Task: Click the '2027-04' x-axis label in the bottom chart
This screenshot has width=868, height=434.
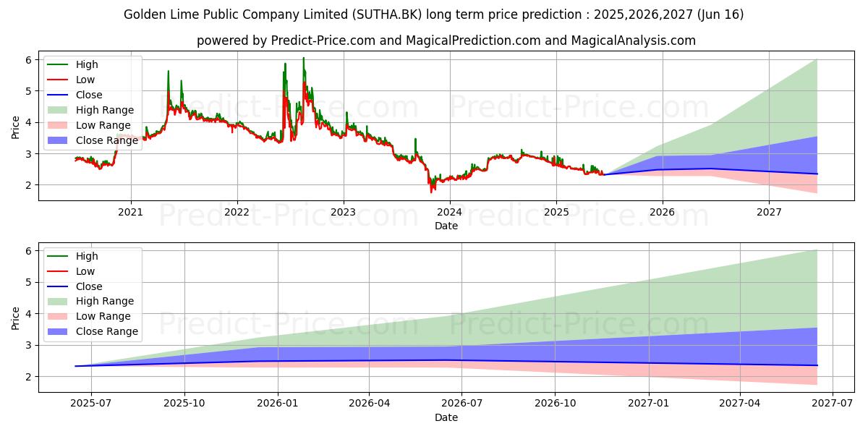Action: (740, 404)
